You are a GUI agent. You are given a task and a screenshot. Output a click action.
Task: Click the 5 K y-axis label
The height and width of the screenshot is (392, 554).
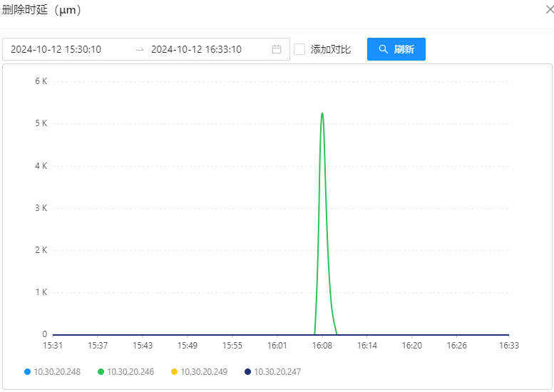(x=41, y=123)
